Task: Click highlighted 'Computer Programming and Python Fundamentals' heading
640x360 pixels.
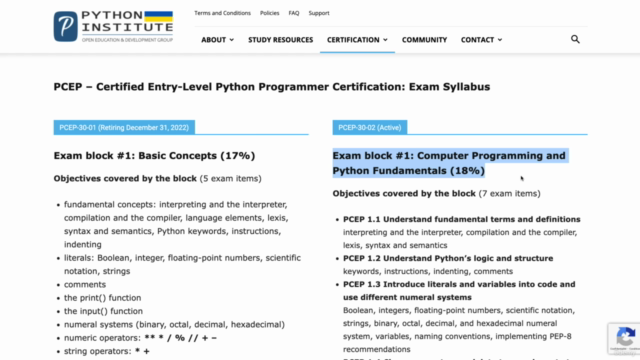Action: tap(449, 163)
